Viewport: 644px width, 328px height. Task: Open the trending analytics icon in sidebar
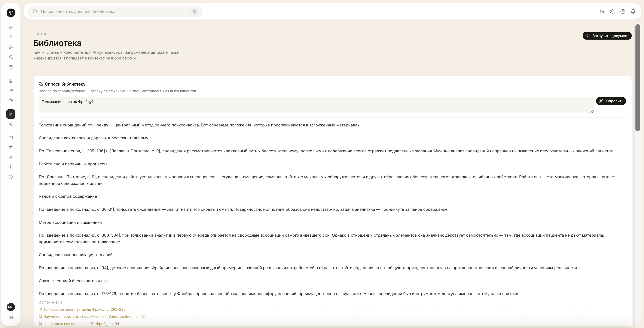click(11, 91)
